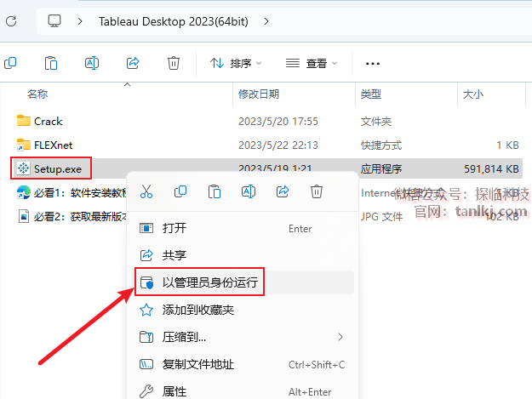Click Paste icon in context menu
This screenshot has width=532, height=399.
[215, 191]
